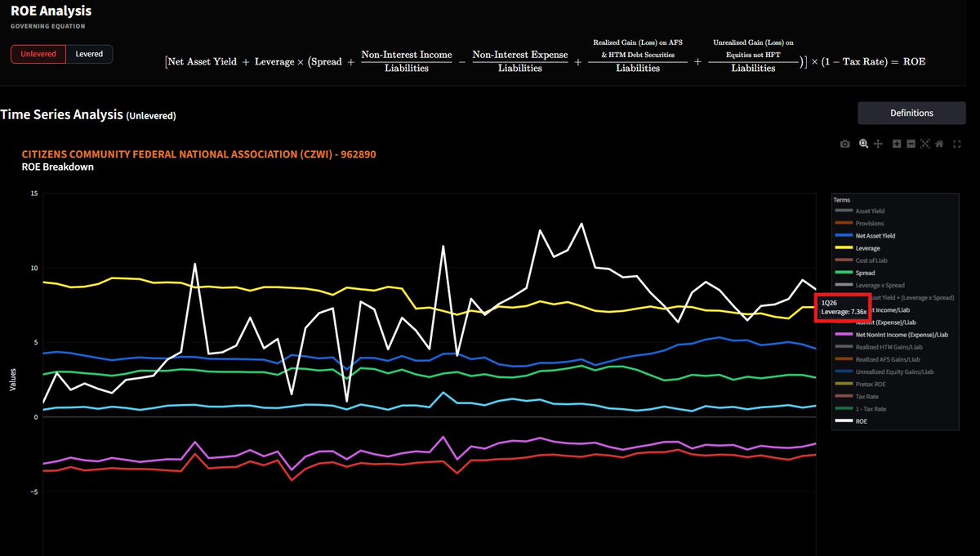Click the y-axis tick label 15

point(33,193)
